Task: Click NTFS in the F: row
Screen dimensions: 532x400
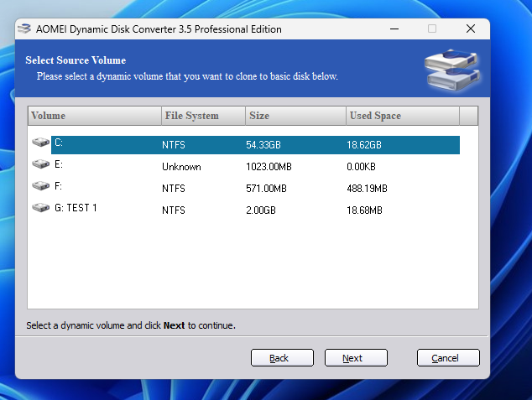Action: [x=174, y=189]
